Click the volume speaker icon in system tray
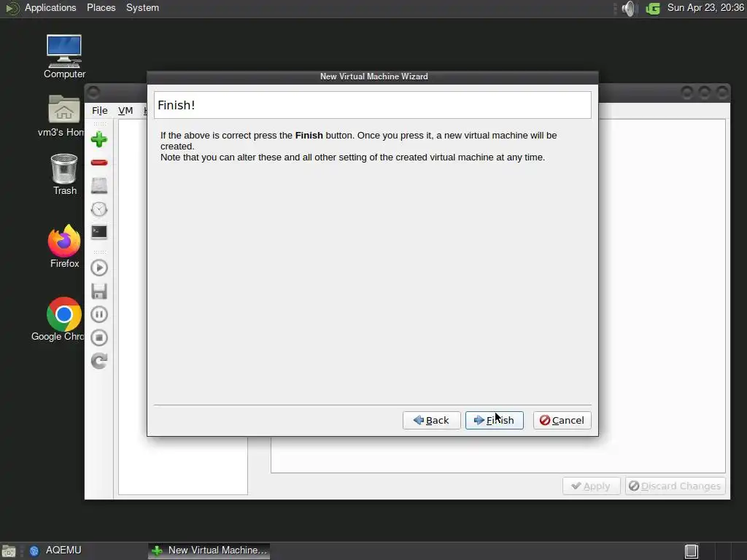747x560 pixels. click(630, 8)
